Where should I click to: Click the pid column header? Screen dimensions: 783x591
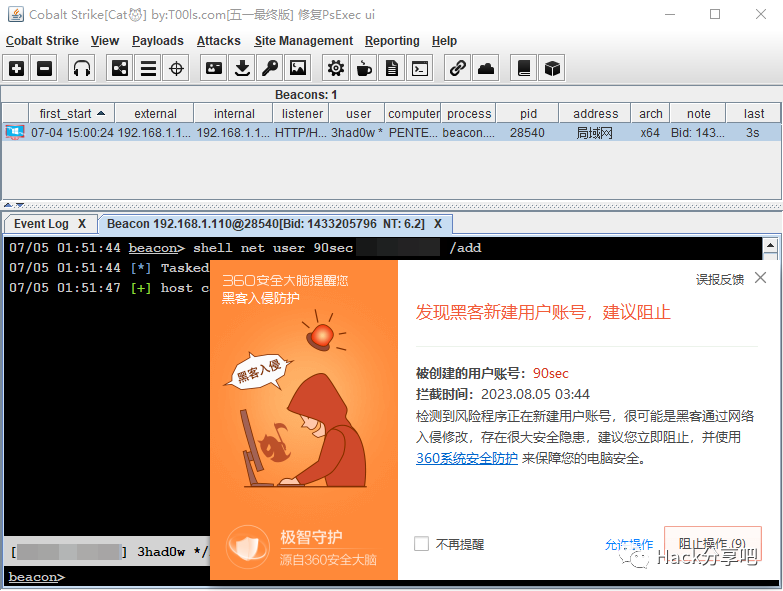tap(528, 114)
